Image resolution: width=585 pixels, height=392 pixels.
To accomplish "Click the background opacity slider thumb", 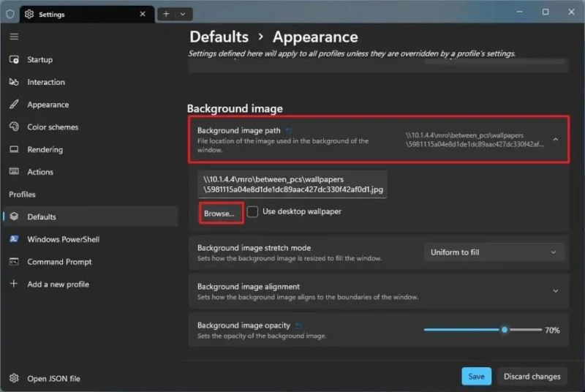I will click(x=504, y=330).
